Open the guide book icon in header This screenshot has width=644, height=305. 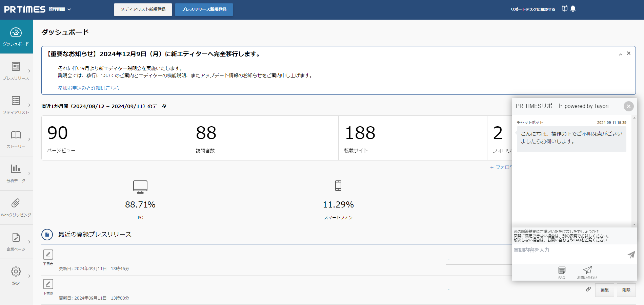[x=564, y=9]
